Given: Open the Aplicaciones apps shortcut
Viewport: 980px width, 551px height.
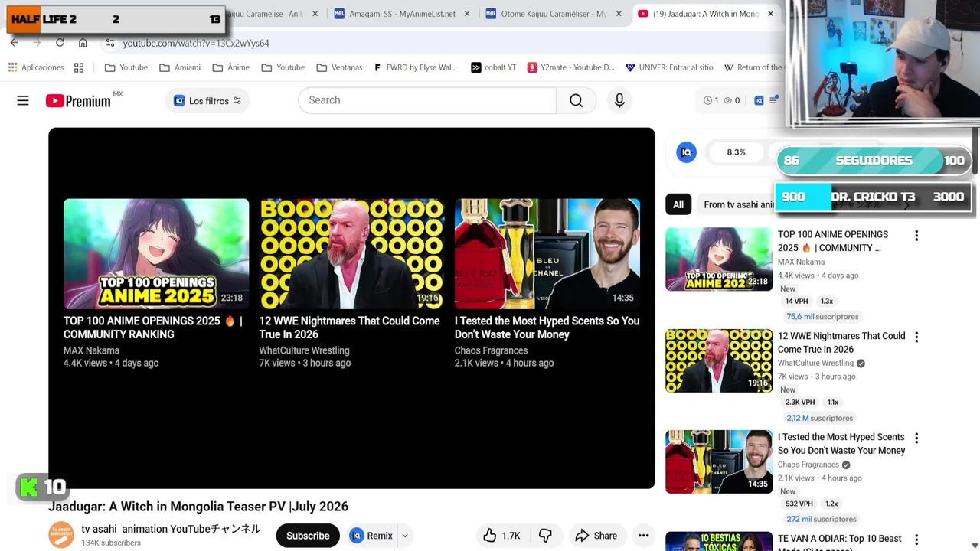Looking at the screenshot, I should tap(36, 67).
